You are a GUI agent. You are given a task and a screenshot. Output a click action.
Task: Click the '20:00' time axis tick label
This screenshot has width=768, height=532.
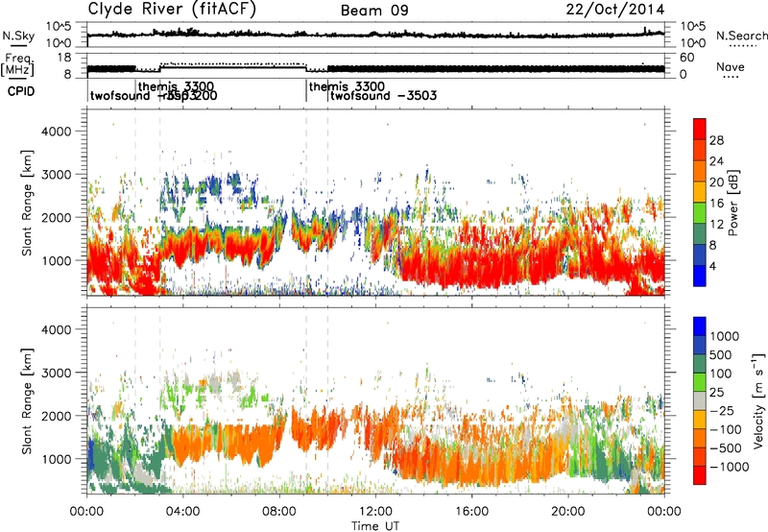(x=567, y=512)
